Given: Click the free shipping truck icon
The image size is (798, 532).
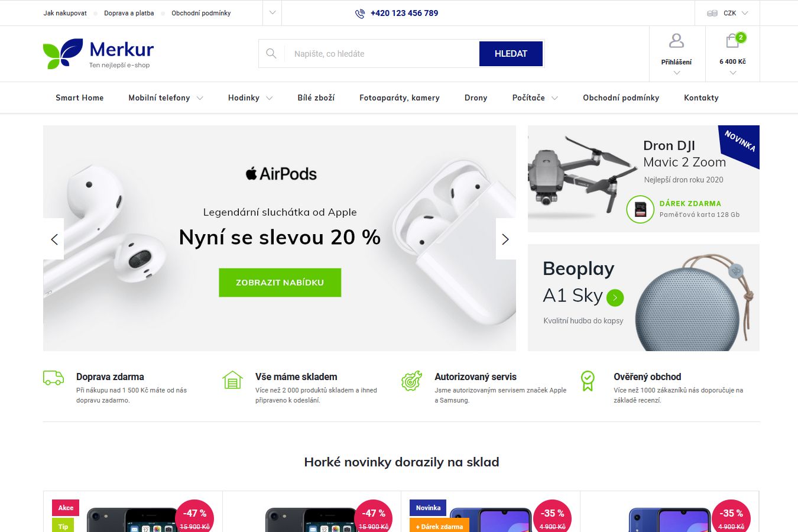Looking at the screenshot, I should click(53, 378).
